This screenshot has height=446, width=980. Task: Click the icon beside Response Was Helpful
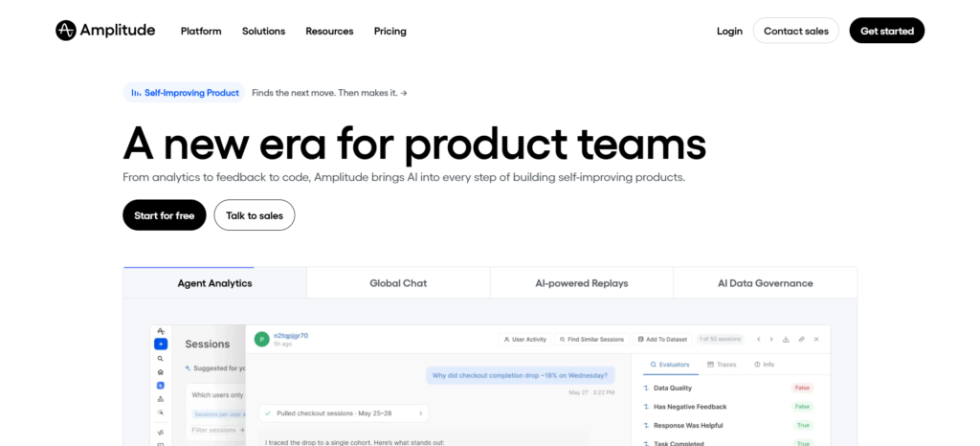coord(646,425)
